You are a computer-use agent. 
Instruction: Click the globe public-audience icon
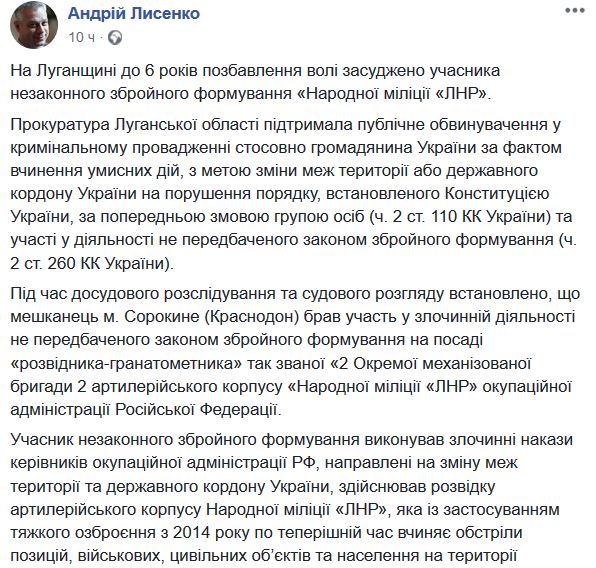pyautogui.click(x=115, y=37)
